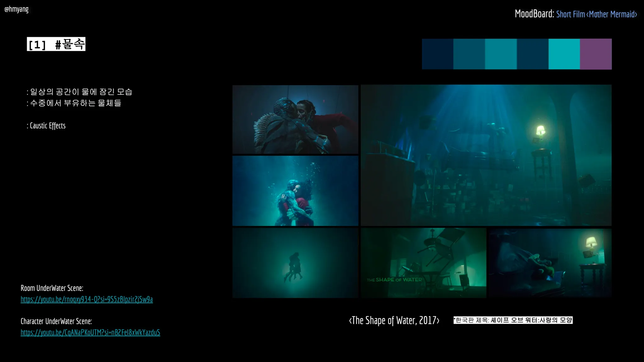644x362 pixels.
Task: Click the darkest navy color swatch
Action: point(437,54)
